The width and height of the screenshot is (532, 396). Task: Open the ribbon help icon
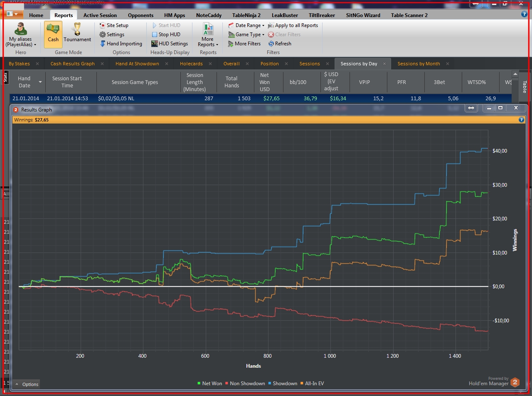coord(524,14)
